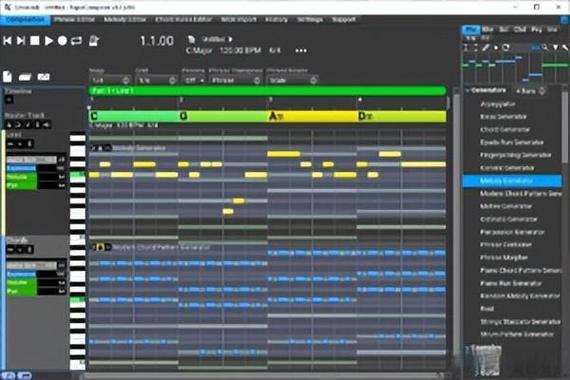Click the three dots more options icon

pyautogui.click(x=301, y=51)
